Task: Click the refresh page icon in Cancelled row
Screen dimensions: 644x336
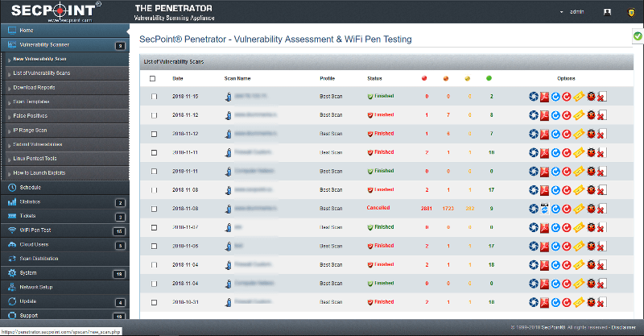Action: tap(545, 209)
